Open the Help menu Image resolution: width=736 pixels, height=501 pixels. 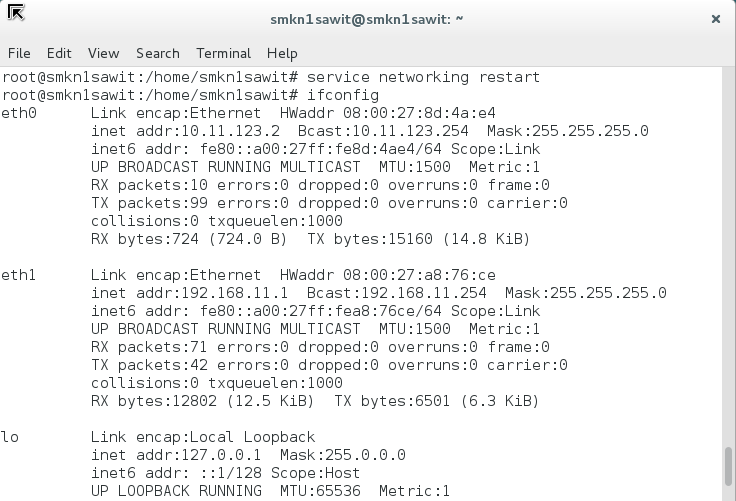point(282,53)
